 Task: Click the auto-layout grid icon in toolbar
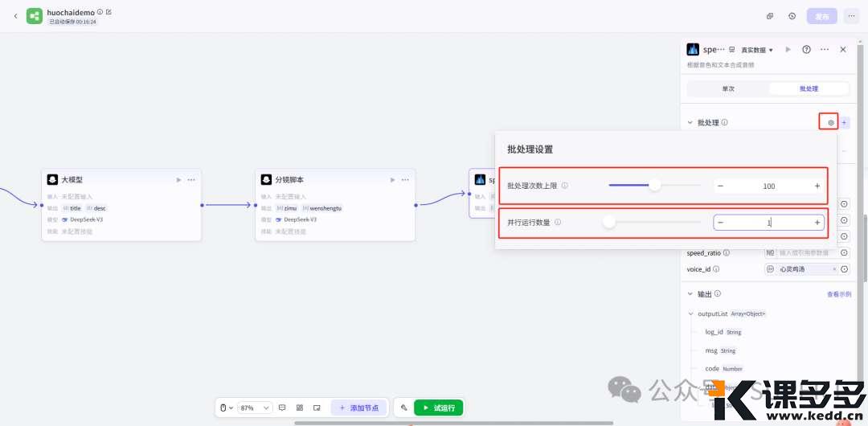[x=300, y=408]
